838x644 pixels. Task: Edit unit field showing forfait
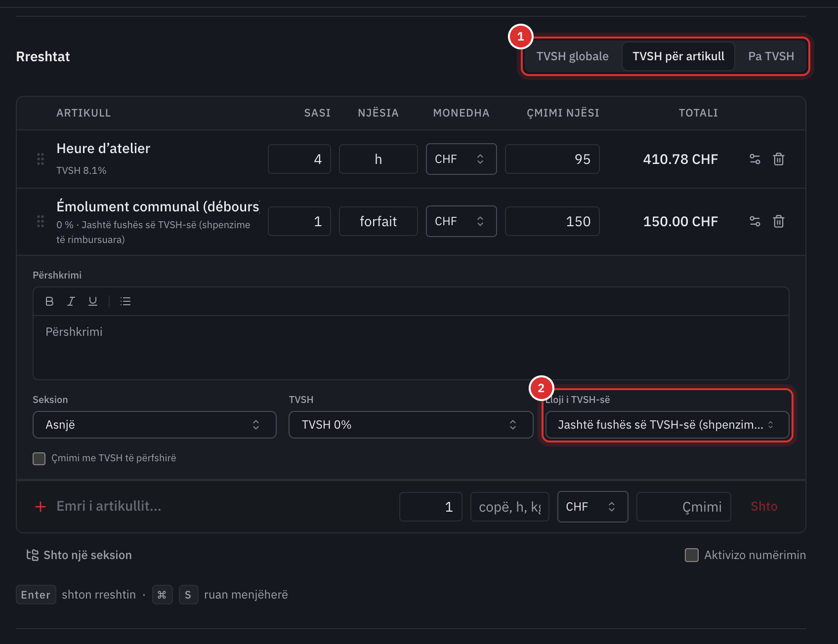378,221
